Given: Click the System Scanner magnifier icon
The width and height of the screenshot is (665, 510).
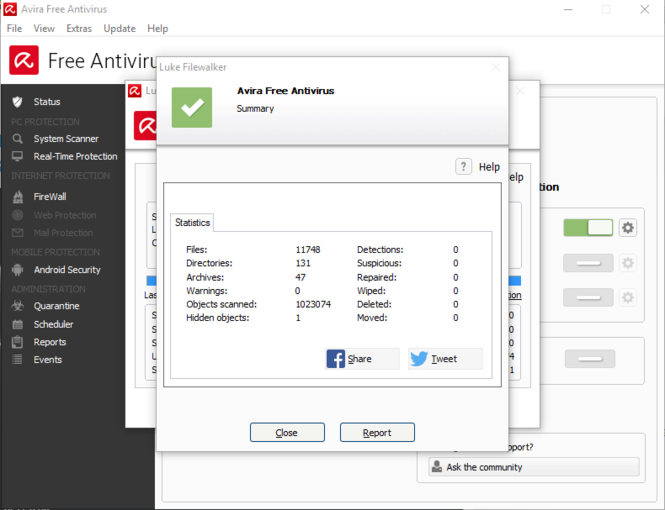Looking at the screenshot, I should click(x=17, y=139).
